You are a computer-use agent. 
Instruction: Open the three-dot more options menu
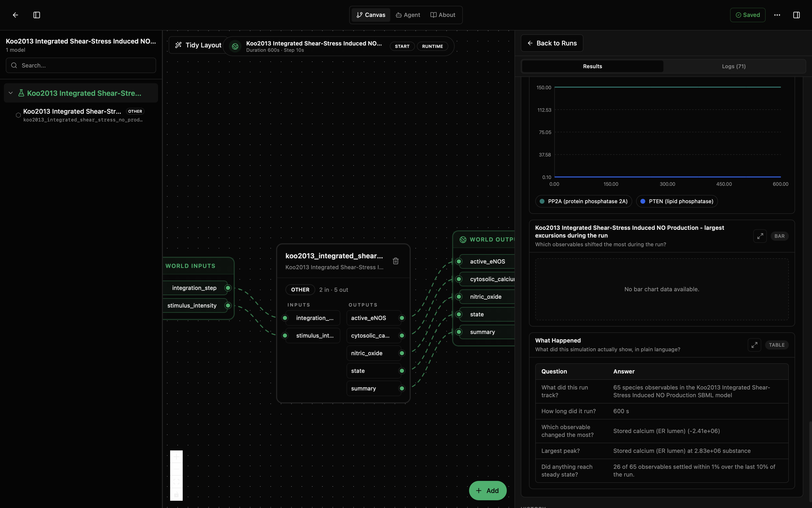[x=777, y=15]
